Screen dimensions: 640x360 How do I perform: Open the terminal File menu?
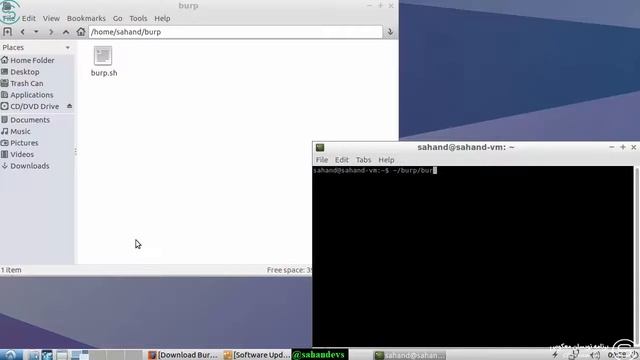pos(322,160)
